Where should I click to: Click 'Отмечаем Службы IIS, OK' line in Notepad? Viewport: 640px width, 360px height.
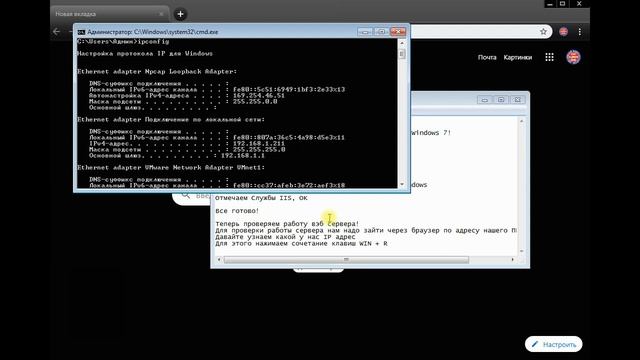point(261,198)
